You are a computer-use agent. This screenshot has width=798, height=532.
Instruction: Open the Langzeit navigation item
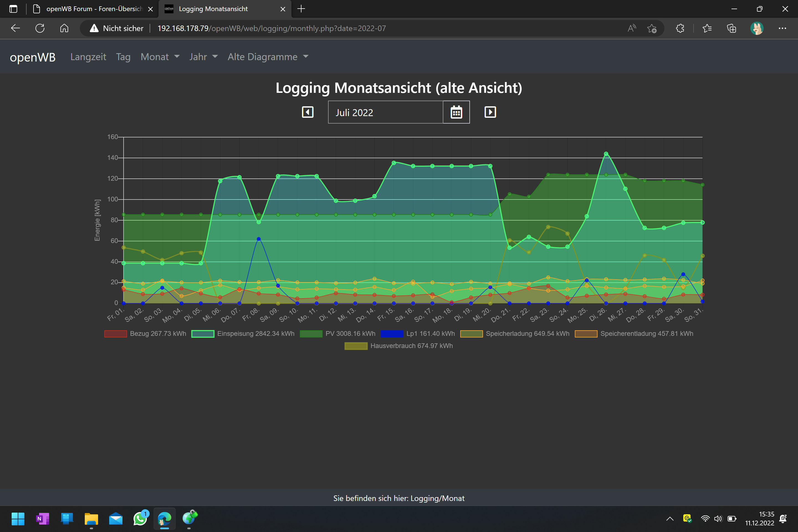tap(88, 57)
